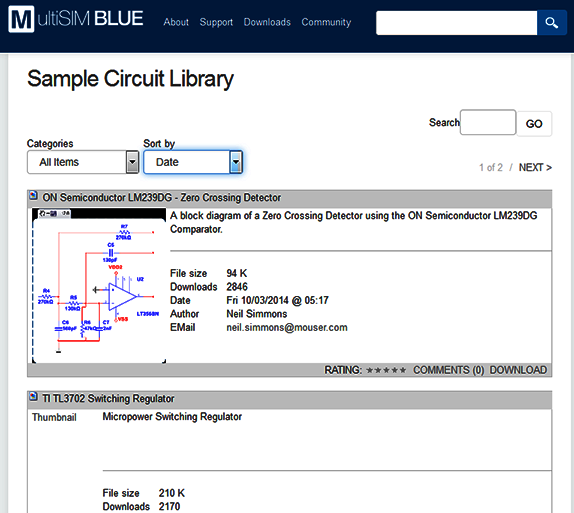Viewport: 574px width, 513px height.
Task: Open TI TL3702 Switching Regulator title
Action: 108,398
